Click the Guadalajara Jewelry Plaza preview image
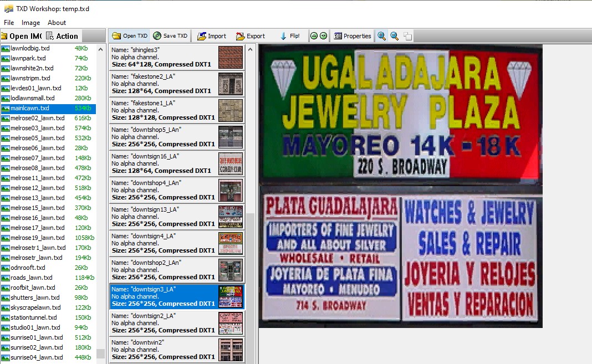The image size is (592, 364). point(401,186)
